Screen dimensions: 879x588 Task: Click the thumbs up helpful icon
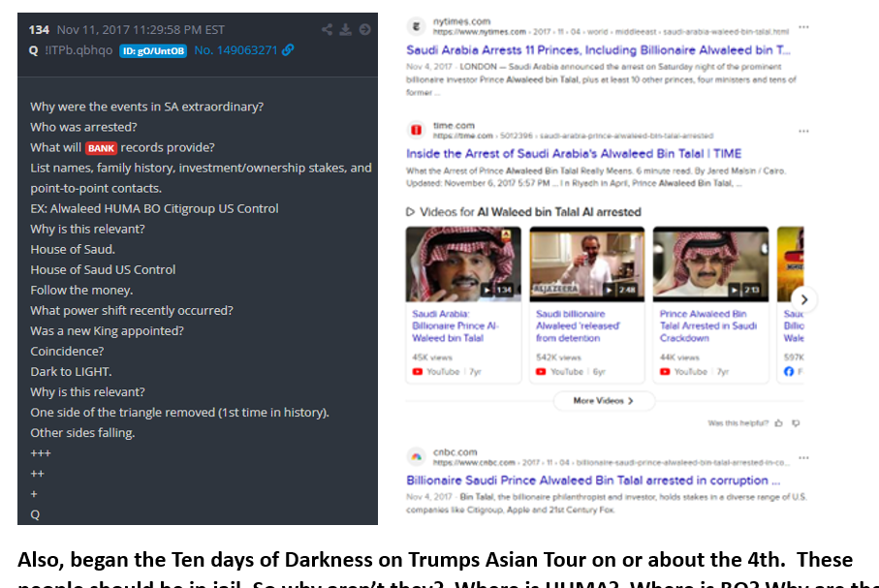[778, 423]
